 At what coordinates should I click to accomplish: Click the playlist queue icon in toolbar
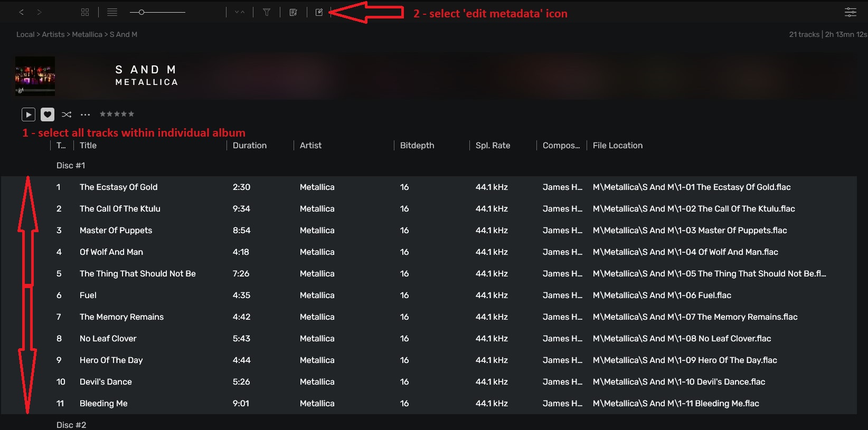pyautogui.click(x=294, y=12)
